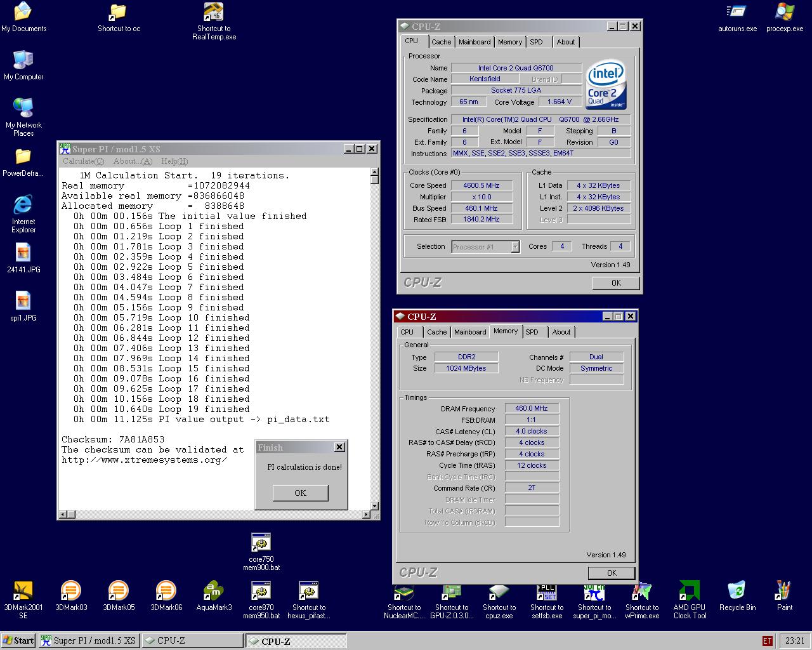
Task: Launch AMD GPU Clock Tool icon
Action: coord(690,600)
